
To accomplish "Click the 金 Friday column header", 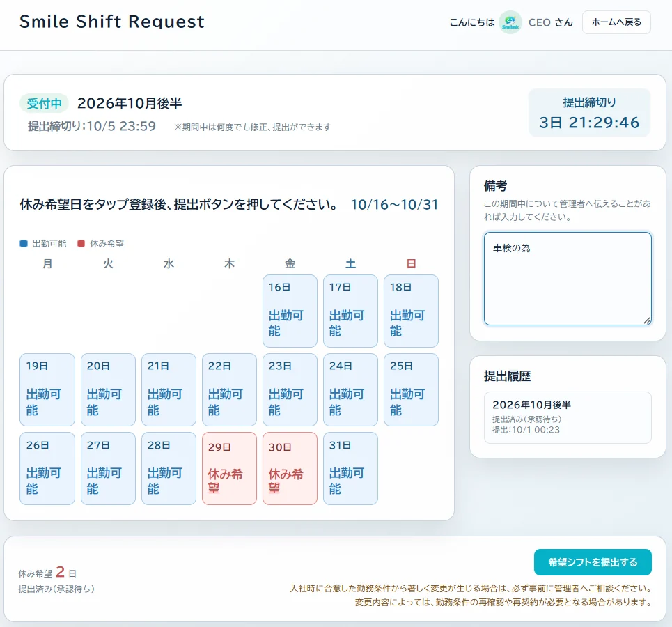I will pos(290,264).
